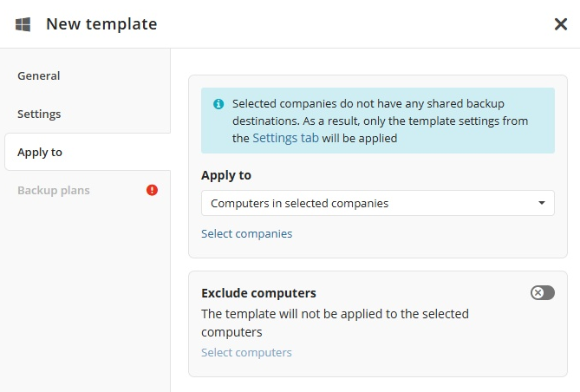Viewport: 580px width, 392px height.
Task: Click the info icon in the blue notice
Action: [218, 104]
